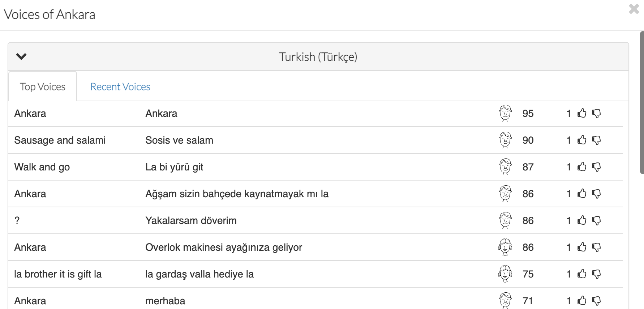The image size is (644, 309).
Task: Click the 'Walk and go' translation text
Action: [x=42, y=167]
